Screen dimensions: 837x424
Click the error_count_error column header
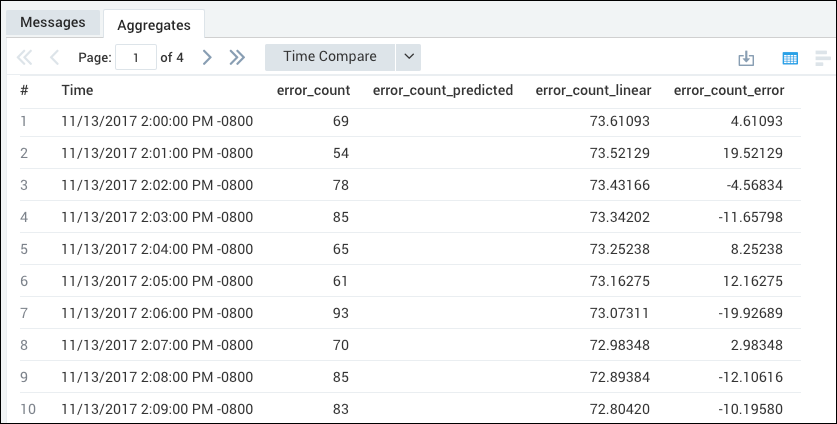point(729,91)
